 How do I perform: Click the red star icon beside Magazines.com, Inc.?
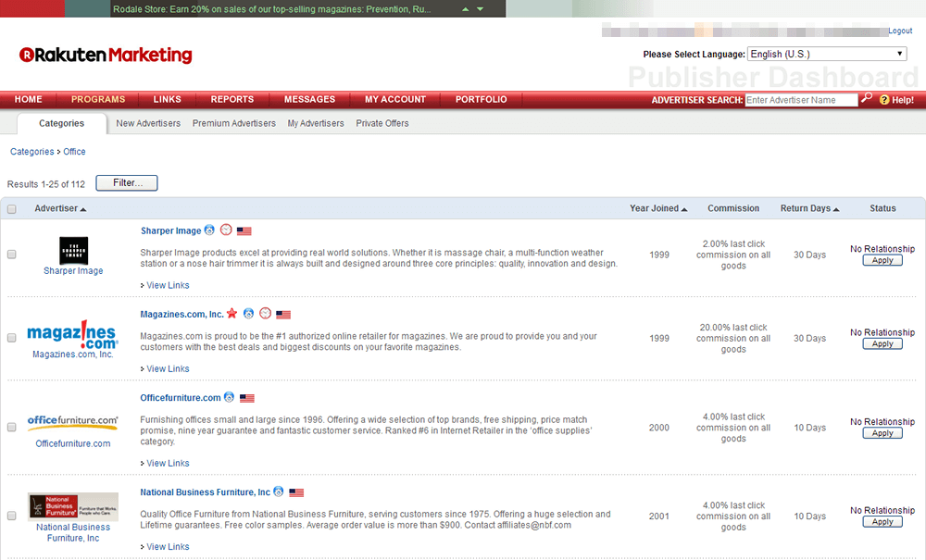pos(232,314)
